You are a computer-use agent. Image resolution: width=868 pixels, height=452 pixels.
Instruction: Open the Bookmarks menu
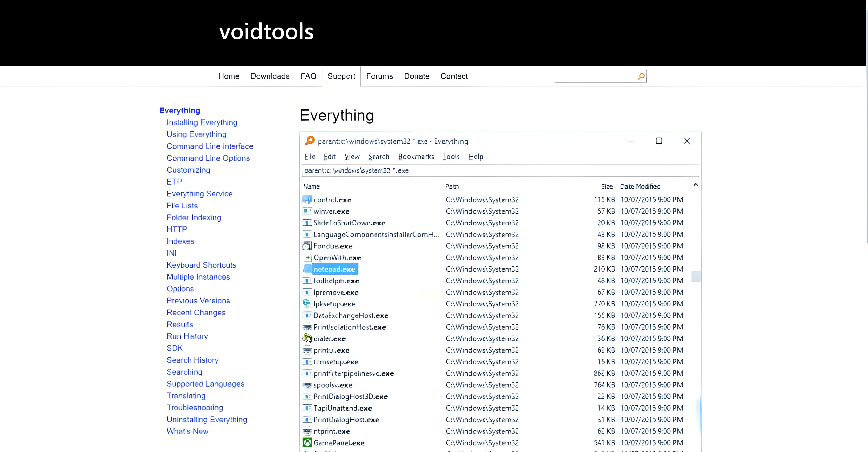tap(416, 156)
